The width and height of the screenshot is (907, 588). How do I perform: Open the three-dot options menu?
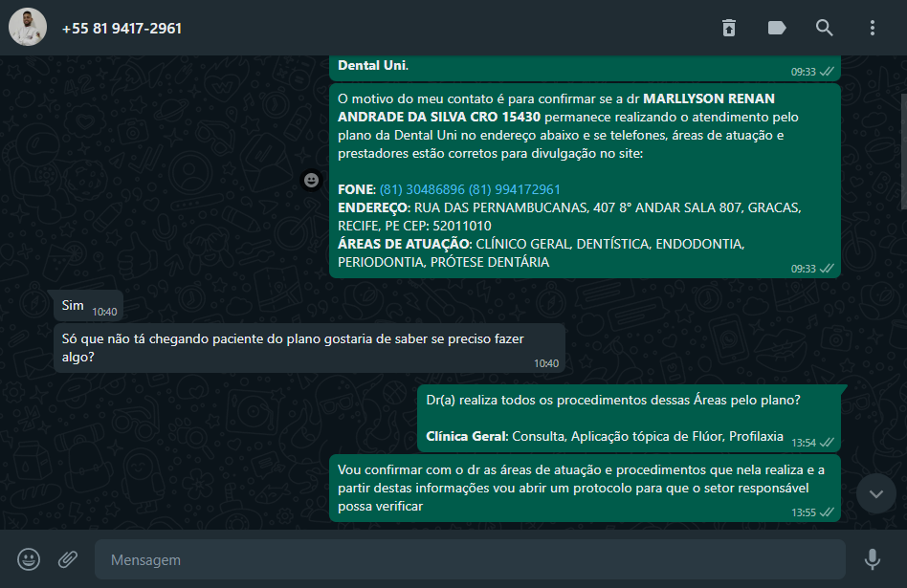873,28
